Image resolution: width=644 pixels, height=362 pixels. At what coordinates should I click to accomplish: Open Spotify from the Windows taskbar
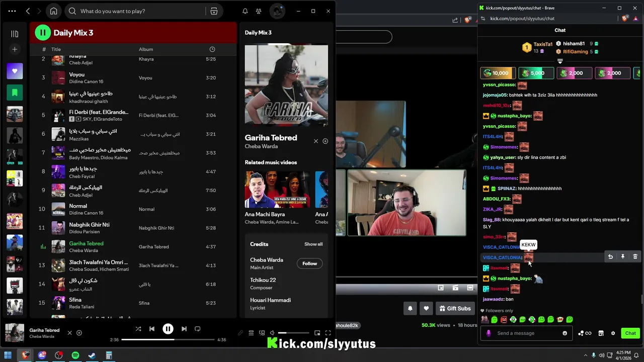pyautogui.click(x=75, y=355)
